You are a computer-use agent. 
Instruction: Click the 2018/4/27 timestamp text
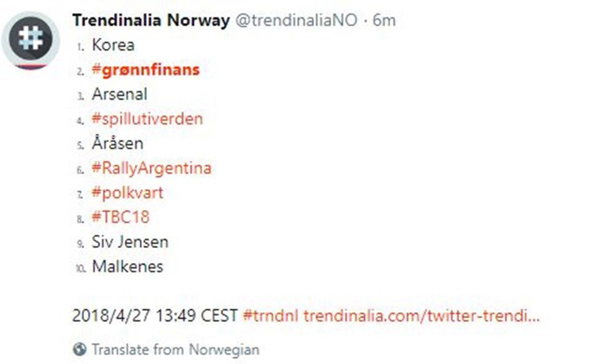(x=155, y=315)
